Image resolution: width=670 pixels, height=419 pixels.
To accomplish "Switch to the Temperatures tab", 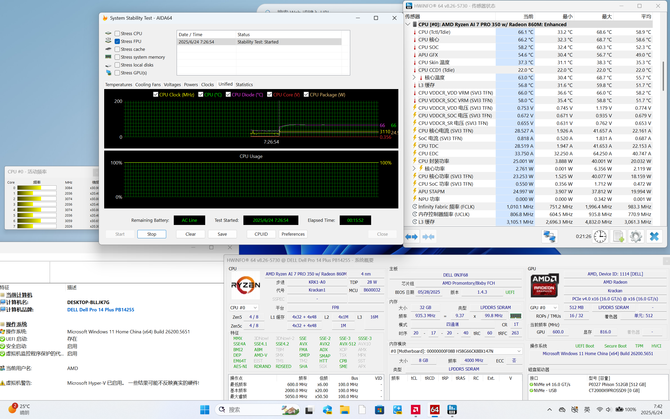I will pyautogui.click(x=118, y=85).
